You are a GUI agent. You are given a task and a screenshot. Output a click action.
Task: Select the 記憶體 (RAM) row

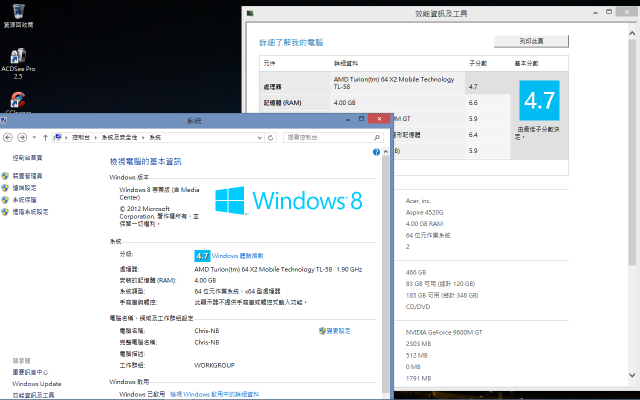385,102
